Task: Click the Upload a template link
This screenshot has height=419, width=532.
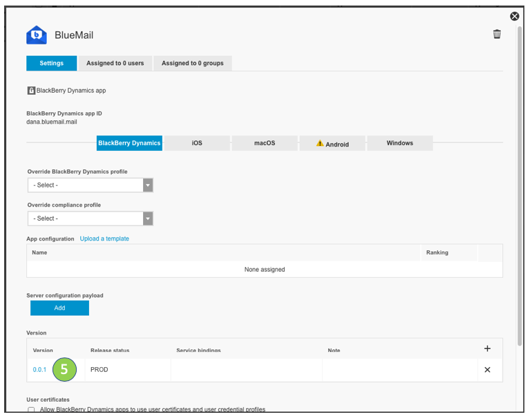Action: pos(104,239)
